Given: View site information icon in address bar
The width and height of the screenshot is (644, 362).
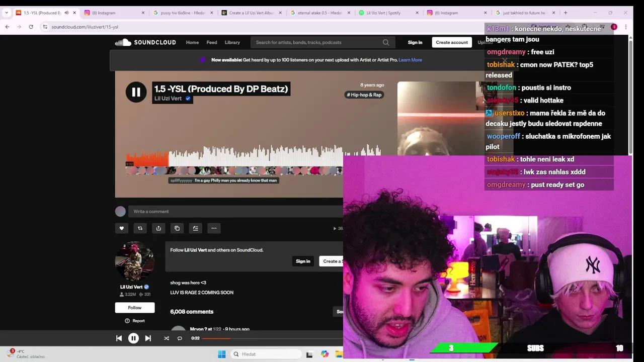Looking at the screenshot, I should [45, 27].
